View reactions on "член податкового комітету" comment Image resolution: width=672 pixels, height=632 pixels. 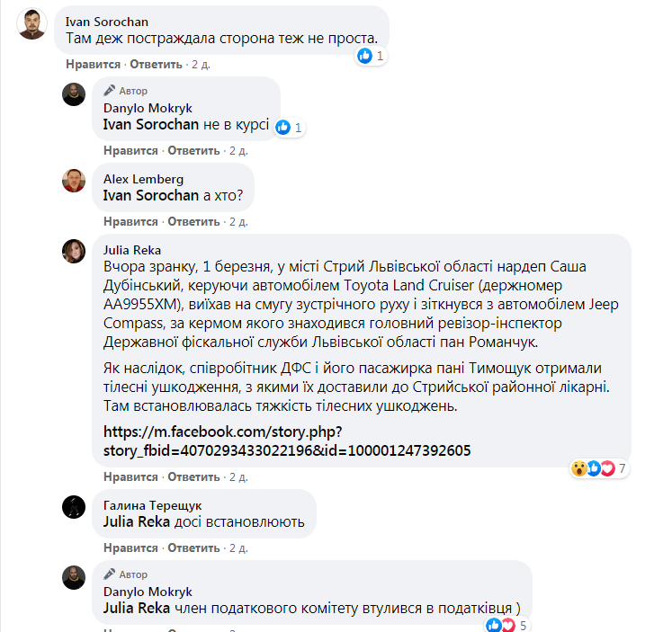pyautogui.click(x=500, y=626)
